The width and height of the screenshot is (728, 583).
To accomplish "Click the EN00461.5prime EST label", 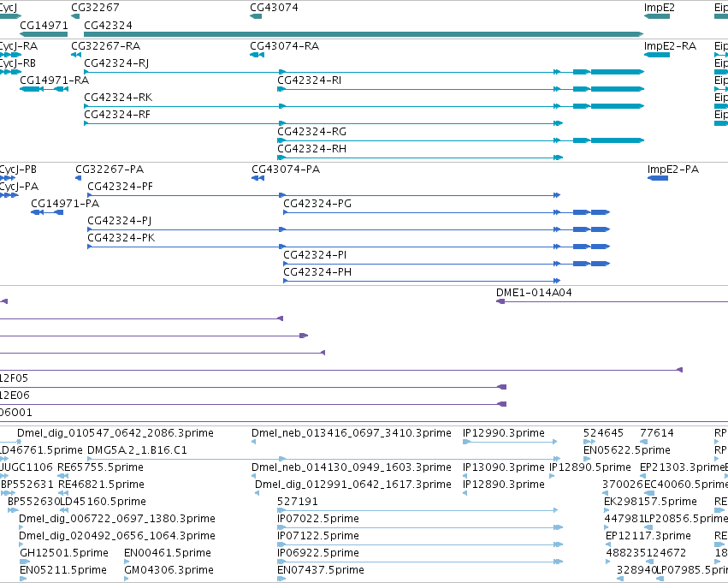I will pyautogui.click(x=168, y=554).
